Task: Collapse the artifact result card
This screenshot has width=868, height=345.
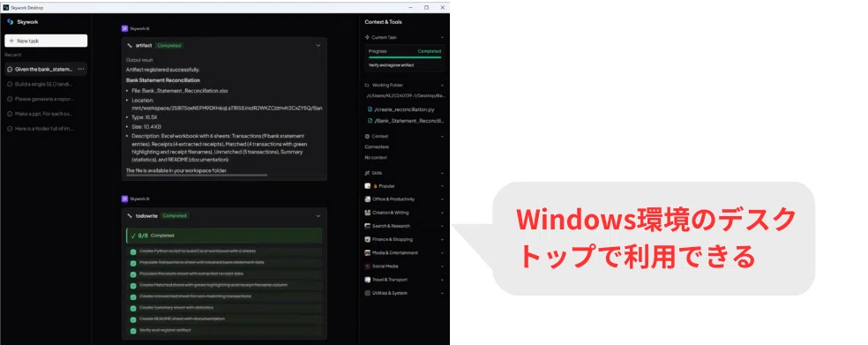Action: point(318,45)
